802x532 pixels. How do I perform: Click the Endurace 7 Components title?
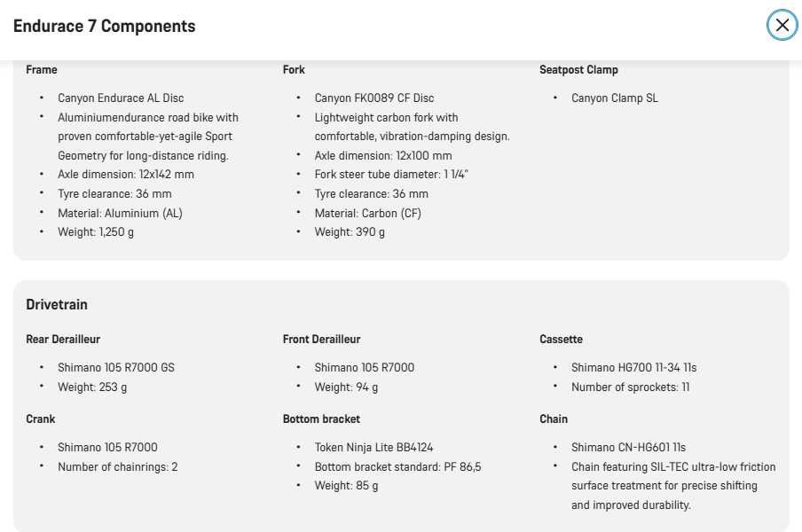pos(105,26)
